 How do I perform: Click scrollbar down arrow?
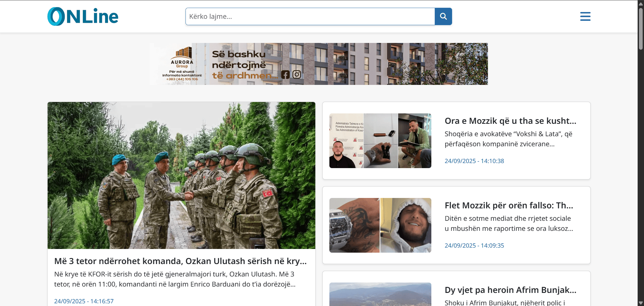[641, 303]
